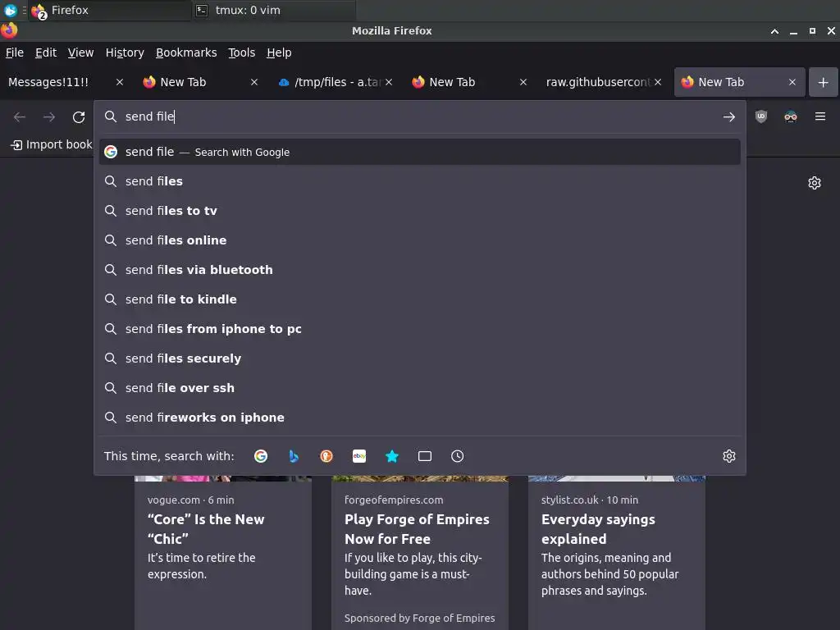Choose suggestion 'send files online'

tap(419, 240)
